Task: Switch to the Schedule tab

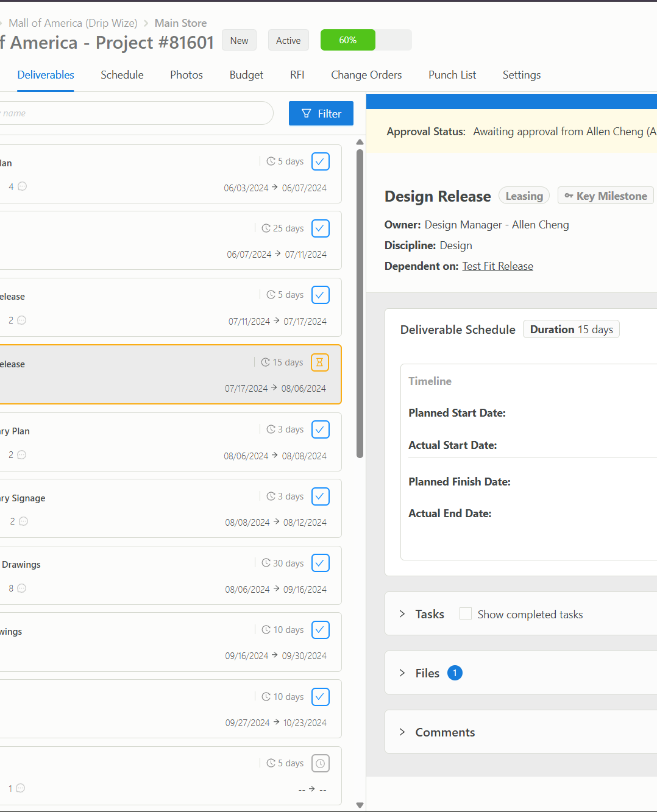Action: (122, 75)
